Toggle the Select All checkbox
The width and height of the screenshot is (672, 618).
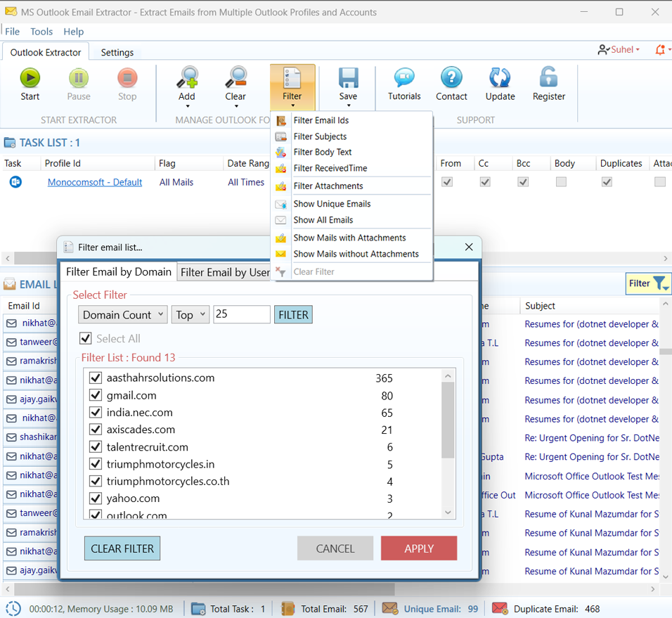click(86, 339)
